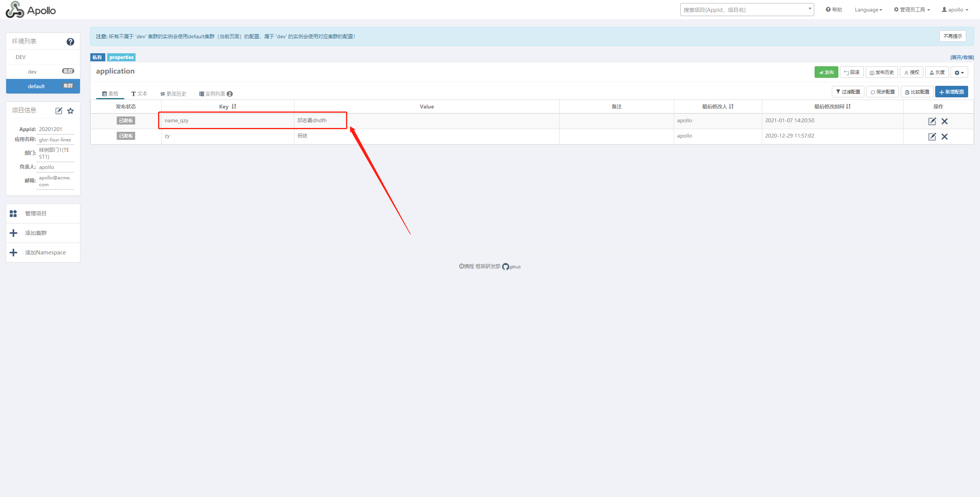Image resolution: width=980 pixels, height=497 pixels.
Task: Sort table by Key column
Action: coord(234,107)
